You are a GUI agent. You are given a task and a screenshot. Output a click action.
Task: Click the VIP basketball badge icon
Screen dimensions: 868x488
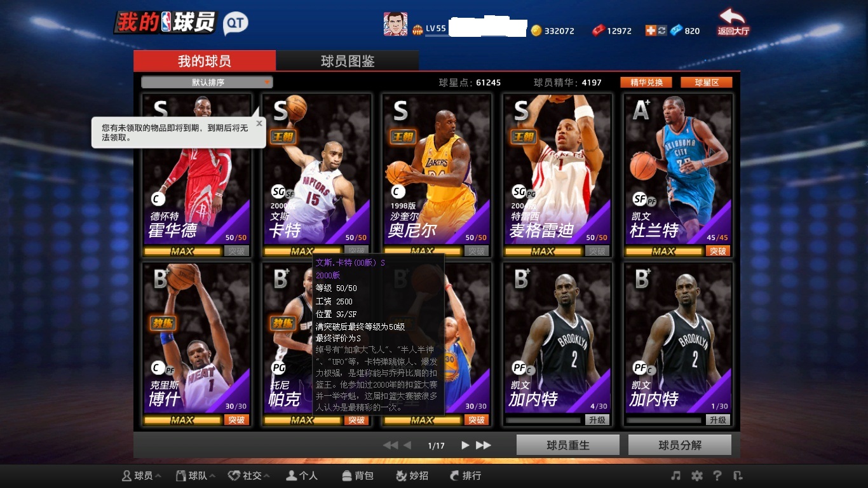417,29
